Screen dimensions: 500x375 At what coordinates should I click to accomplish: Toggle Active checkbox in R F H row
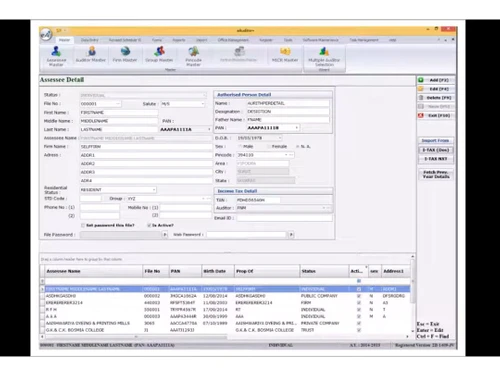pos(359,310)
